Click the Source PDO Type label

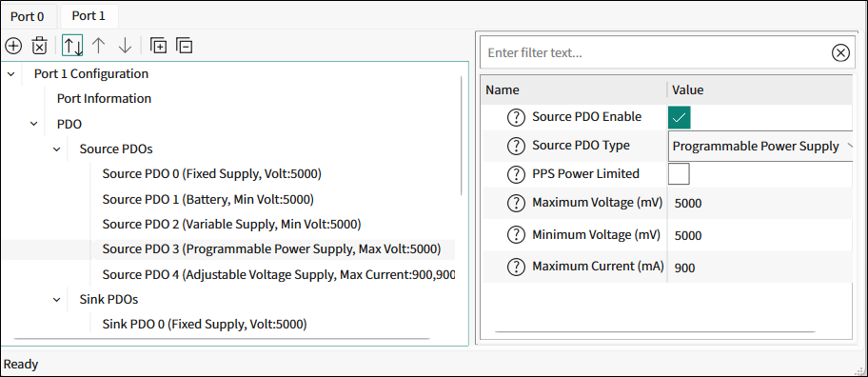(x=581, y=146)
